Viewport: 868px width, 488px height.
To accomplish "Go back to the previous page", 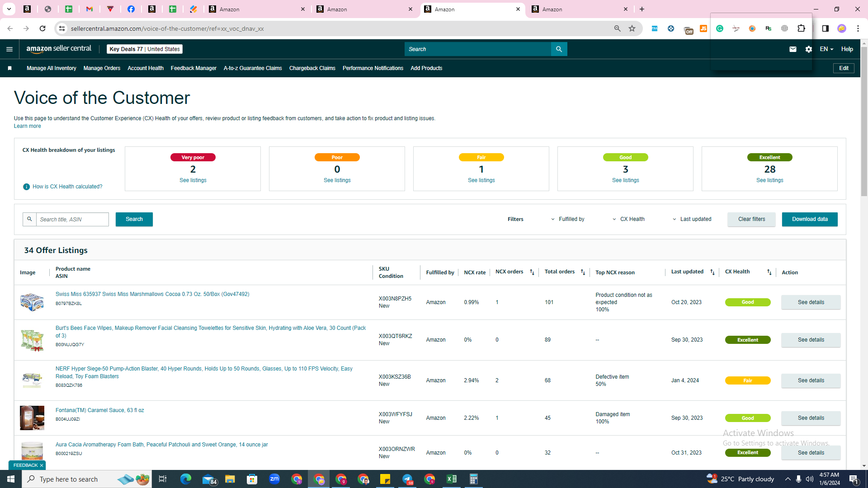I will (10, 28).
